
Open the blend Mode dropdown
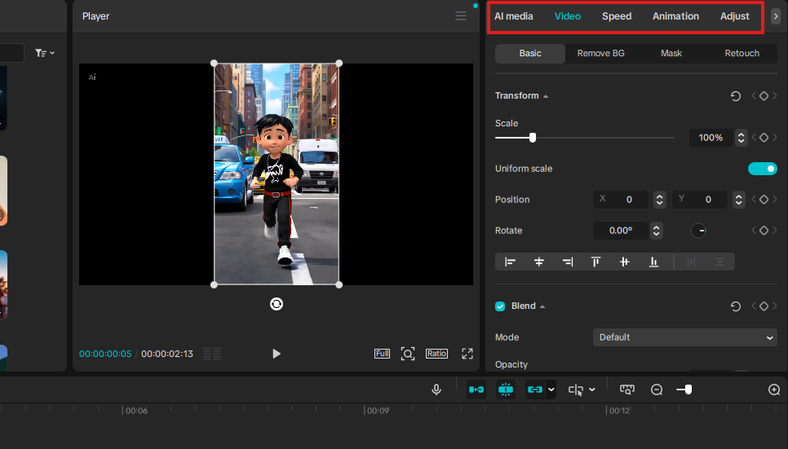(x=685, y=337)
